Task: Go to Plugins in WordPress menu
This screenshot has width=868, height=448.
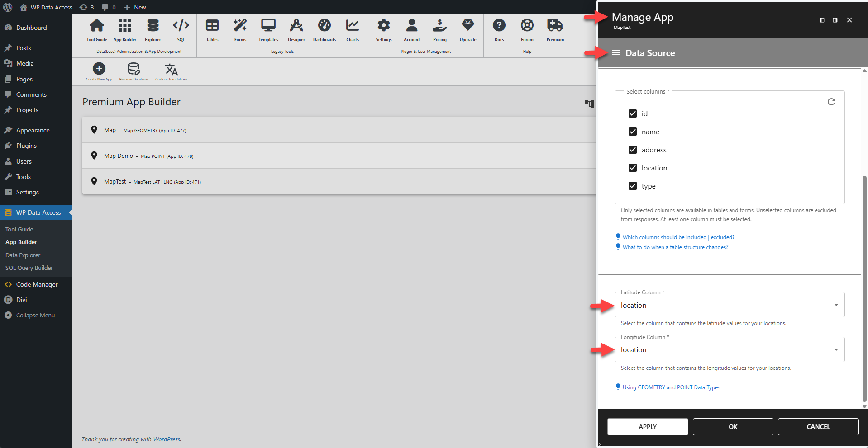Action: (x=26, y=146)
